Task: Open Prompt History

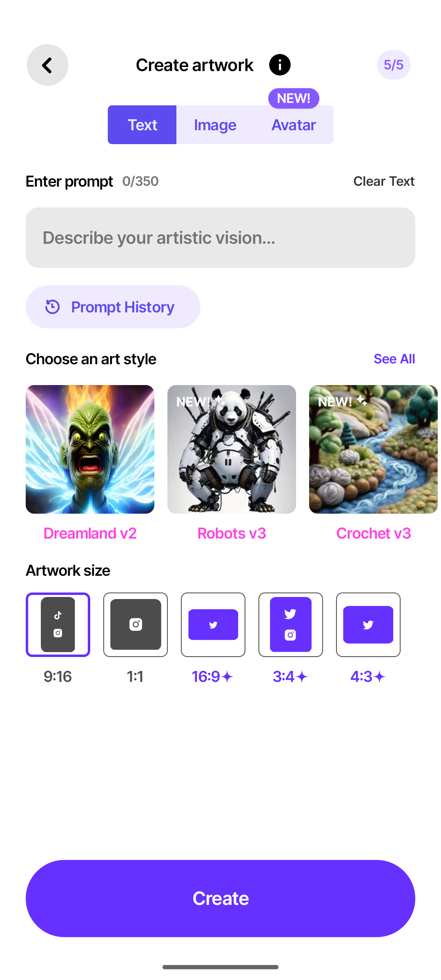Action: pyautogui.click(x=113, y=307)
